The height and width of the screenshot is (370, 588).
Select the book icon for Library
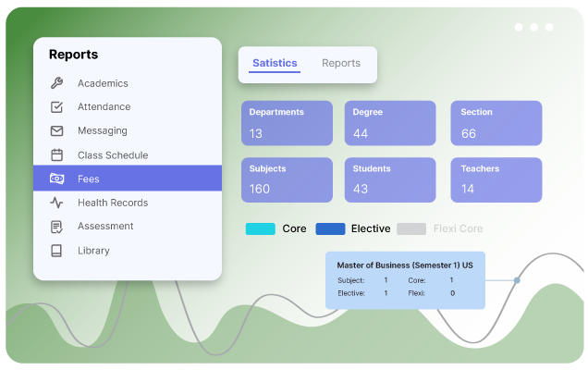57,251
